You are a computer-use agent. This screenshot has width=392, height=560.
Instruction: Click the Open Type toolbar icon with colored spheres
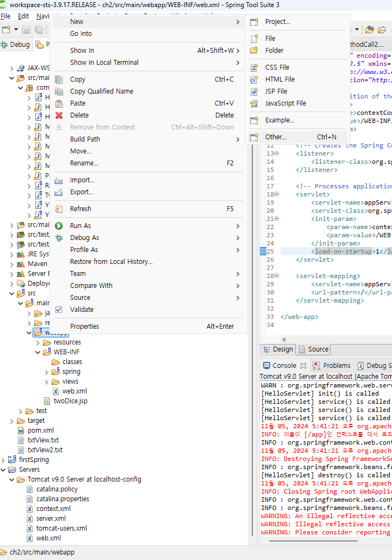[x=370, y=29]
